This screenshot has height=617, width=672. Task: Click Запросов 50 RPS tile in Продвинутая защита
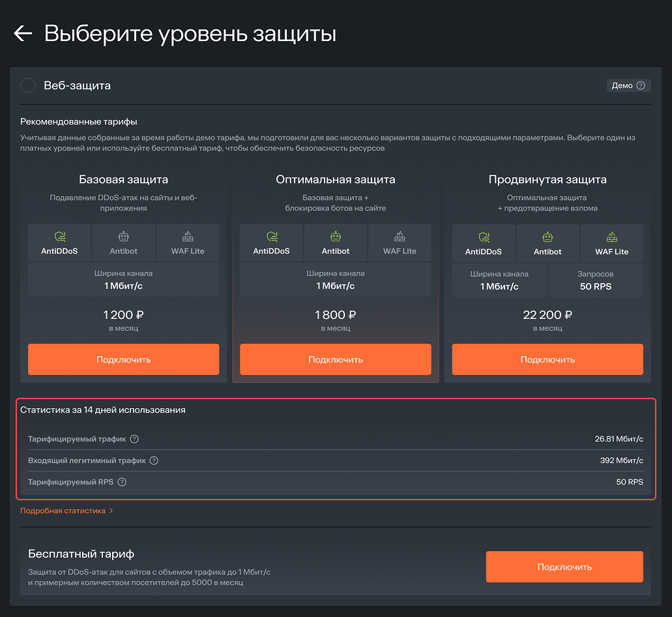595,280
